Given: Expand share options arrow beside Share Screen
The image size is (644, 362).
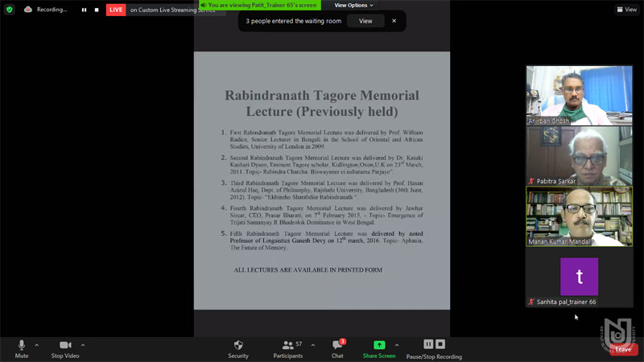Looking at the screenshot, I should coord(397,345).
